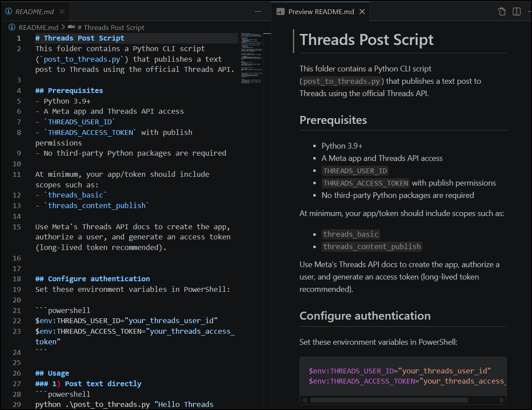Click 'Threads Post Script' heading in the preview

[367, 40]
